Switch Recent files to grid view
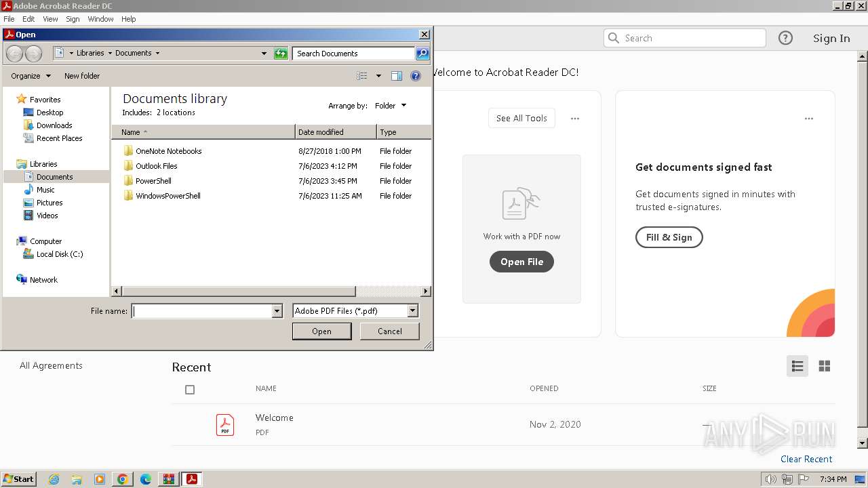The height and width of the screenshot is (488, 868). pos(825,366)
